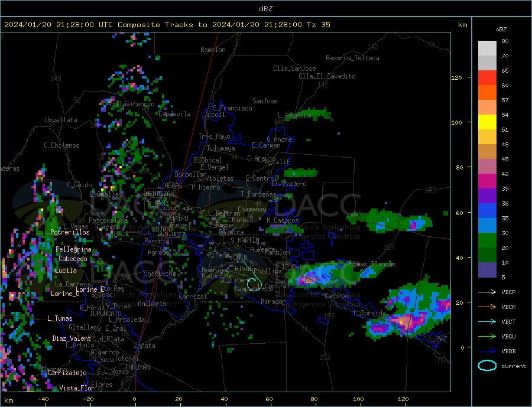Click the S_MARTIN label on map
532x407 pixels.
[x=245, y=240]
